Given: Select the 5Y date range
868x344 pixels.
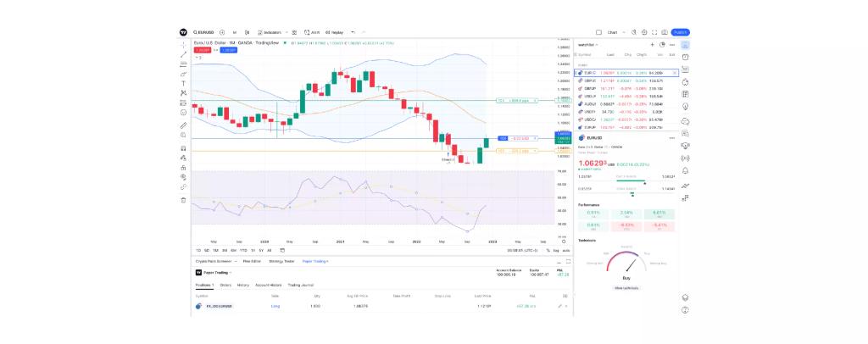Looking at the screenshot, I should [x=261, y=251].
